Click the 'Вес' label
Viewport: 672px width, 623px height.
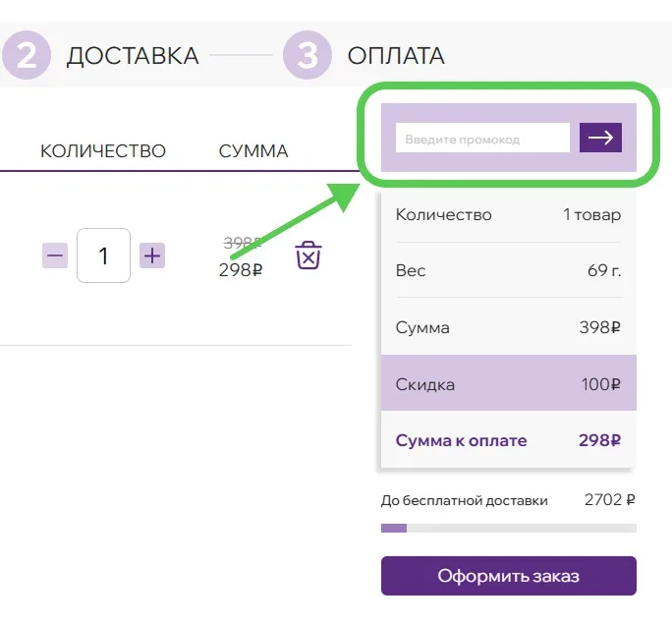click(411, 270)
